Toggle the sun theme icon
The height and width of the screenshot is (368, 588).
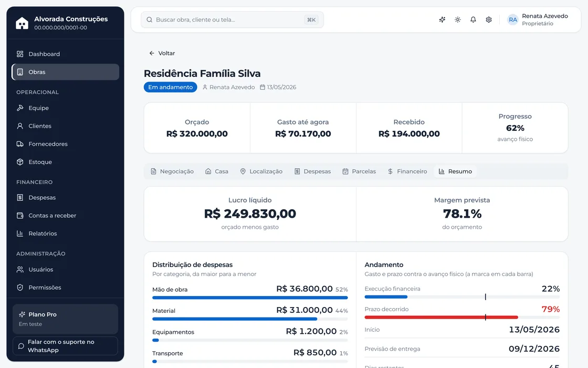click(457, 19)
